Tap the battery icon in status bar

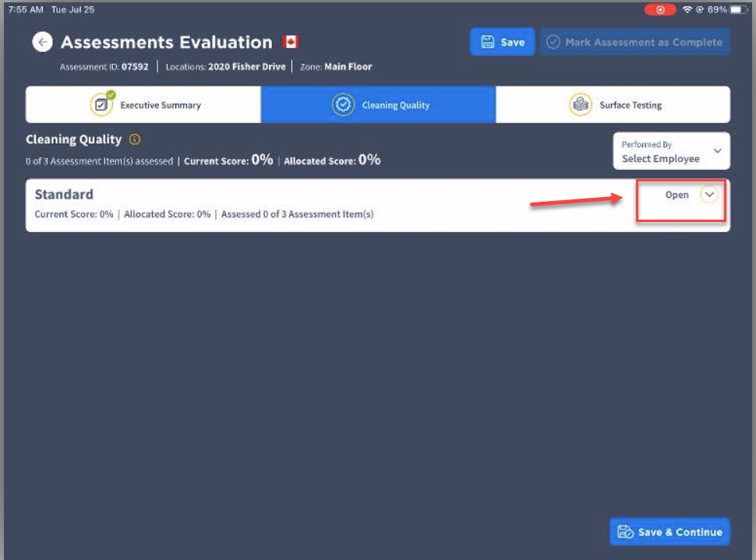point(739,9)
